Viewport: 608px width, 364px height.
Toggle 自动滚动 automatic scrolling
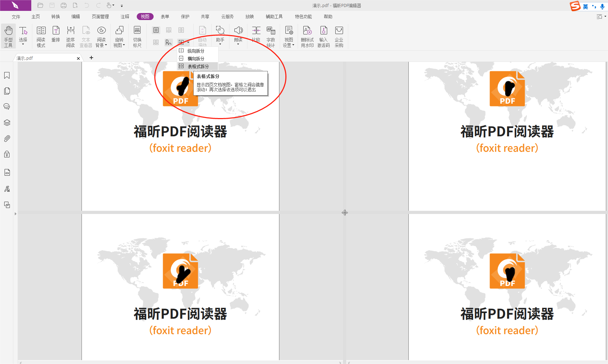[x=202, y=35]
